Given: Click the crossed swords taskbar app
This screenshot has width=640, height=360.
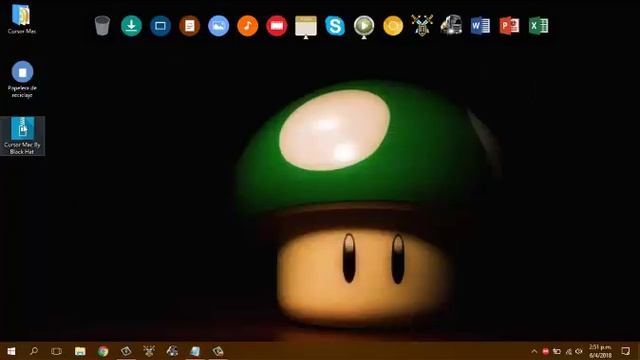Looking at the screenshot, I should [149, 351].
